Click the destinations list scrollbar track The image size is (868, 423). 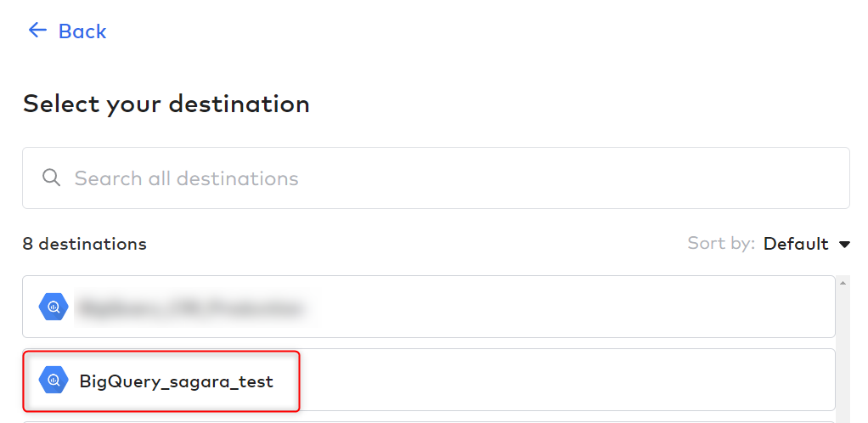click(x=843, y=354)
